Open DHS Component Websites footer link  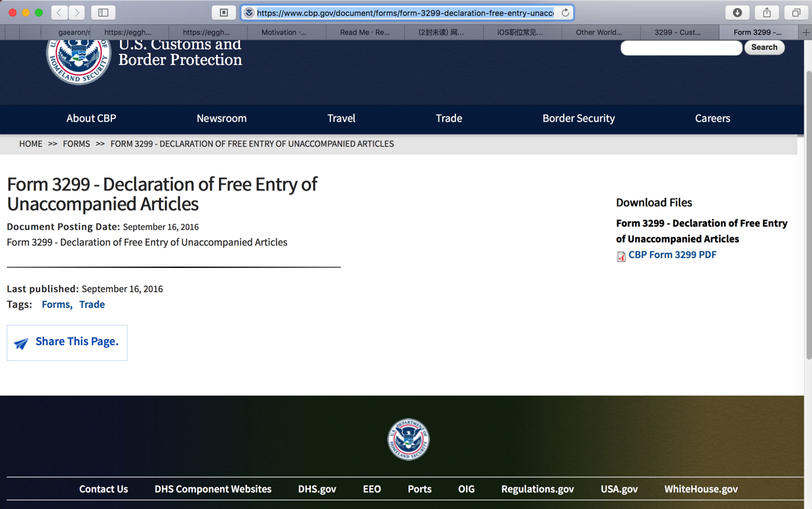click(213, 489)
